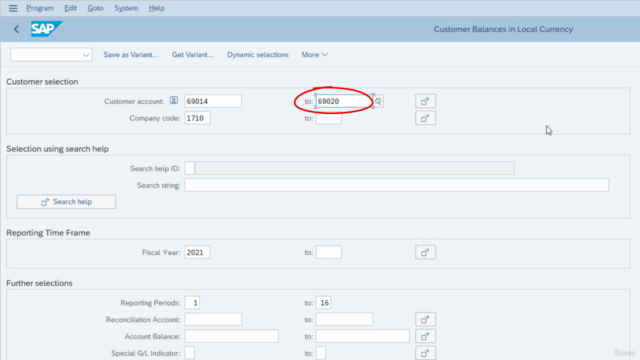640x360 pixels.
Task: Focus Customer account to field 69020
Action: click(344, 101)
